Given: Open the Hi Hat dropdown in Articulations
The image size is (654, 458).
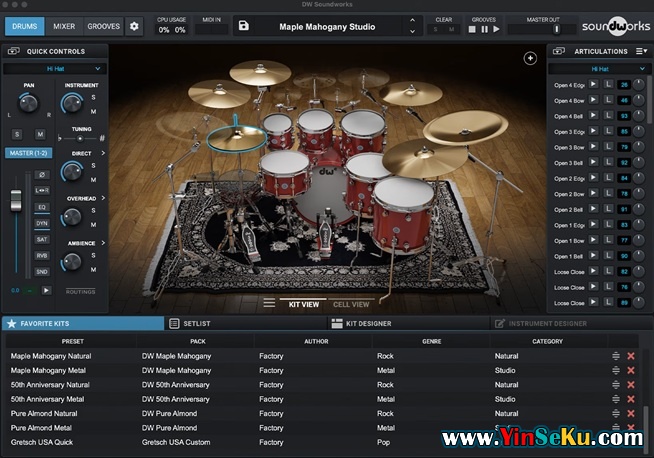Looking at the screenshot, I should [600, 68].
